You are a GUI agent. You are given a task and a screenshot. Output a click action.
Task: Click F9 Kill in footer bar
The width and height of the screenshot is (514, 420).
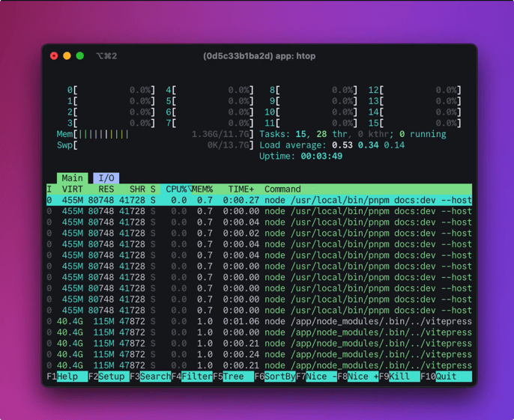[x=399, y=377]
